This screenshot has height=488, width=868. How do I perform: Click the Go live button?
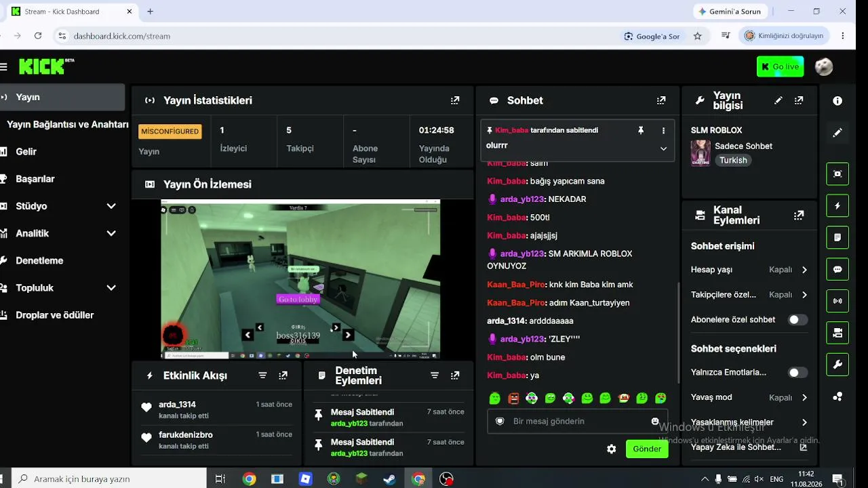[x=780, y=66]
